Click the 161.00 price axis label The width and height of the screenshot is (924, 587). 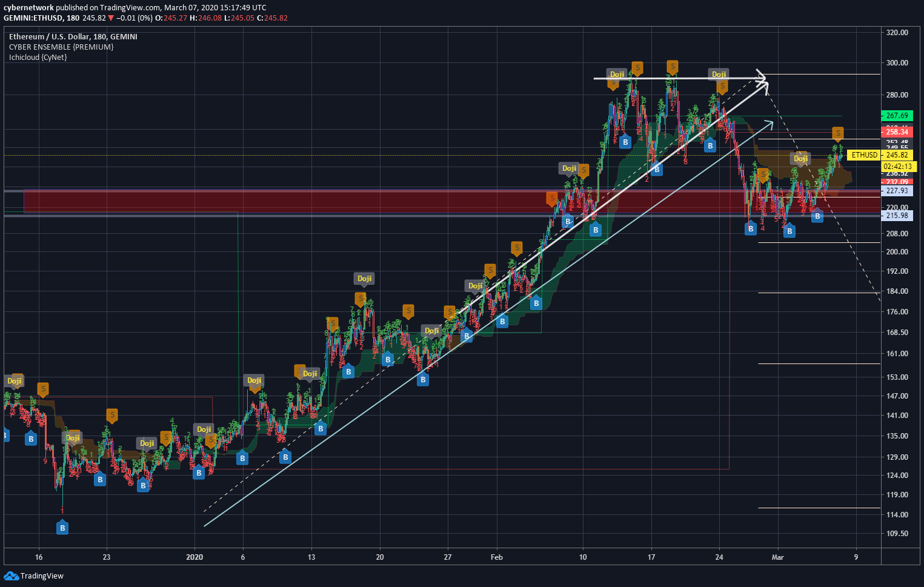tap(897, 354)
